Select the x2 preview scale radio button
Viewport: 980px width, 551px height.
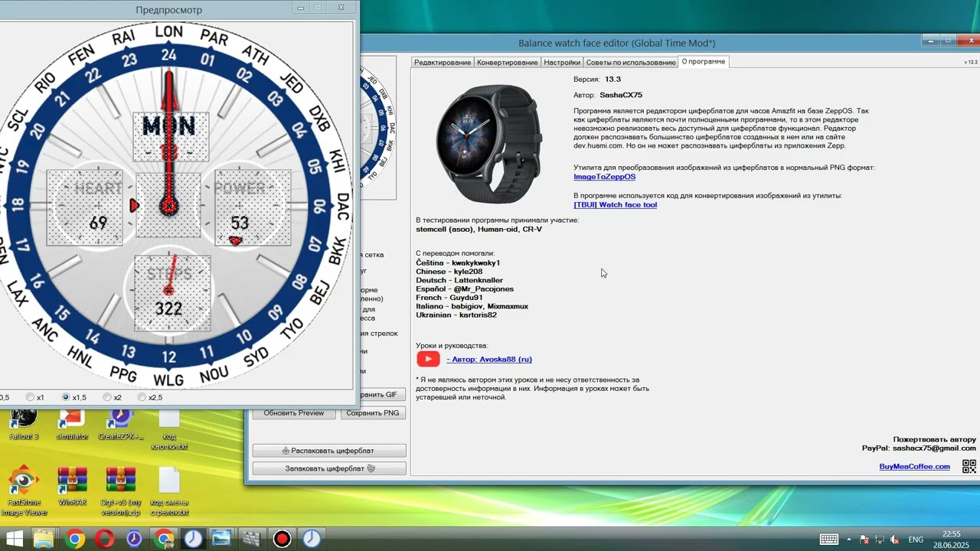pyautogui.click(x=107, y=397)
